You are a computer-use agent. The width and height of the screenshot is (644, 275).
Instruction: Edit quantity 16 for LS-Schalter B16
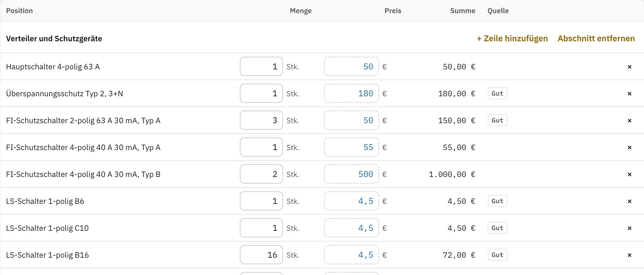(261, 255)
